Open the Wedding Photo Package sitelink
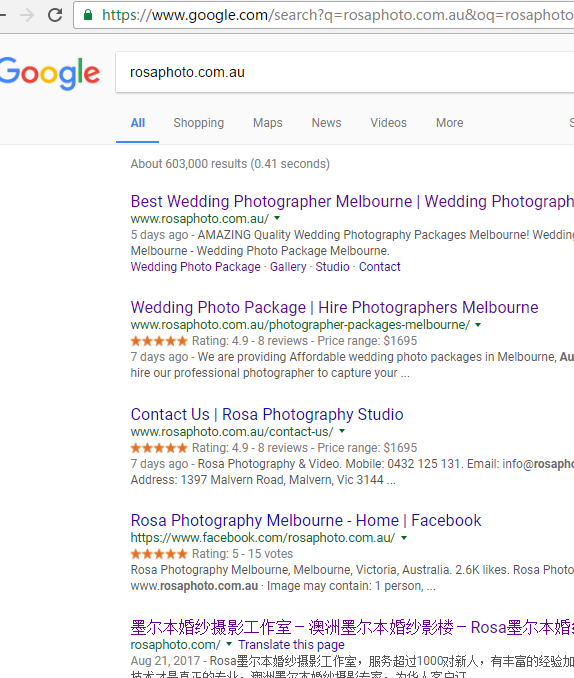Image resolution: width=574 pixels, height=678 pixels. click(x=196, y=267)
